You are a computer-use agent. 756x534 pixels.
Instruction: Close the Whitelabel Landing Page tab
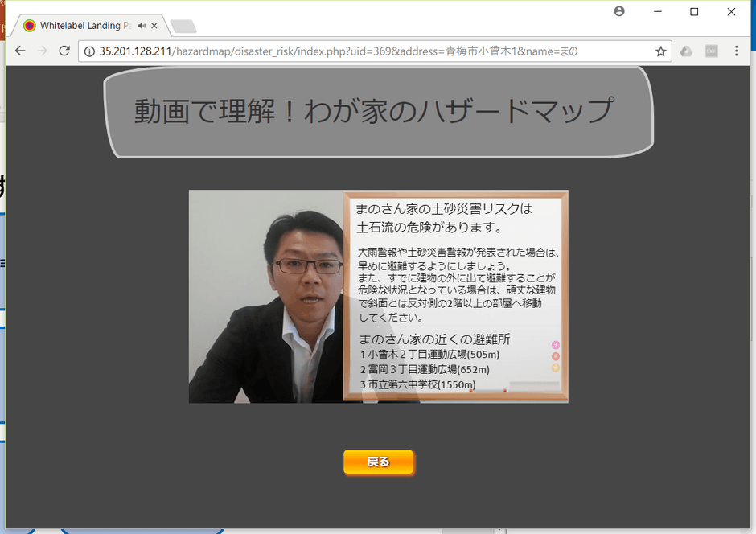154,25
